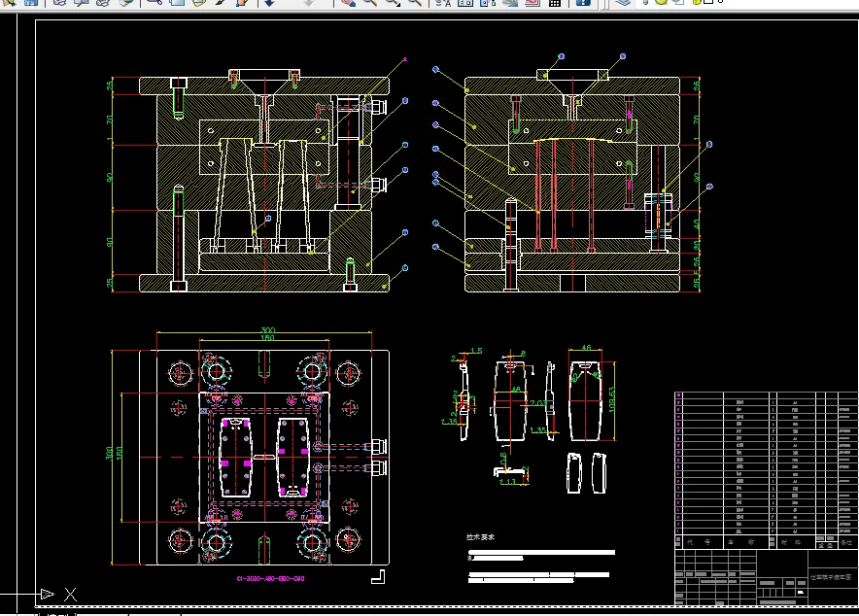Click the Save floppy disk toolbar icon
The height and width of the screenshot is (616, 859).
(x=31, y=2)
